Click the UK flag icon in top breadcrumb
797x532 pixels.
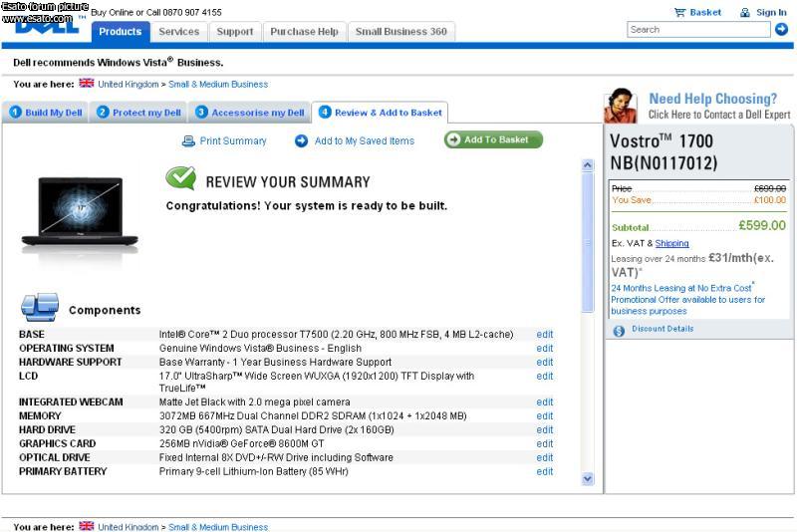point(87,84)
